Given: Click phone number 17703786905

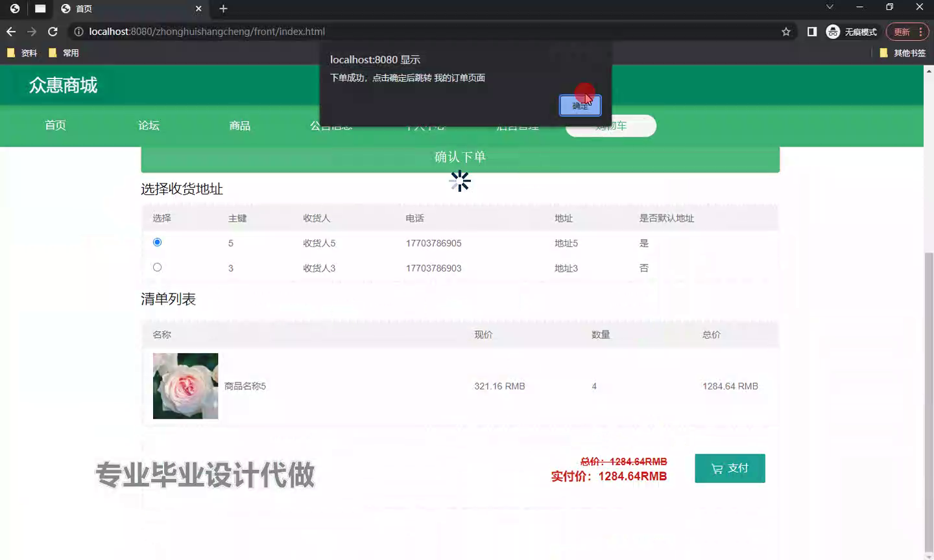Looking at the screenshot, I should (433, 244).
